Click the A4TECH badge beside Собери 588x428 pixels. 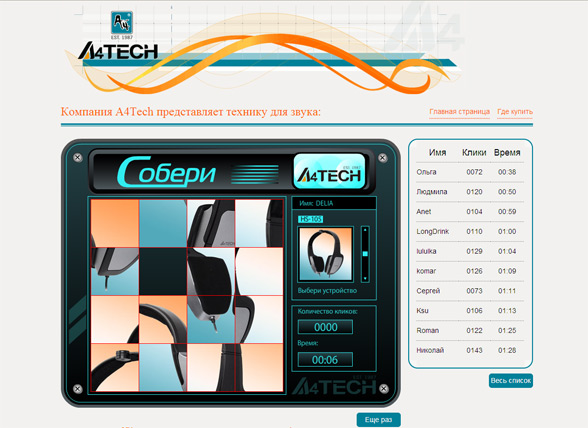tap(329, 171)
